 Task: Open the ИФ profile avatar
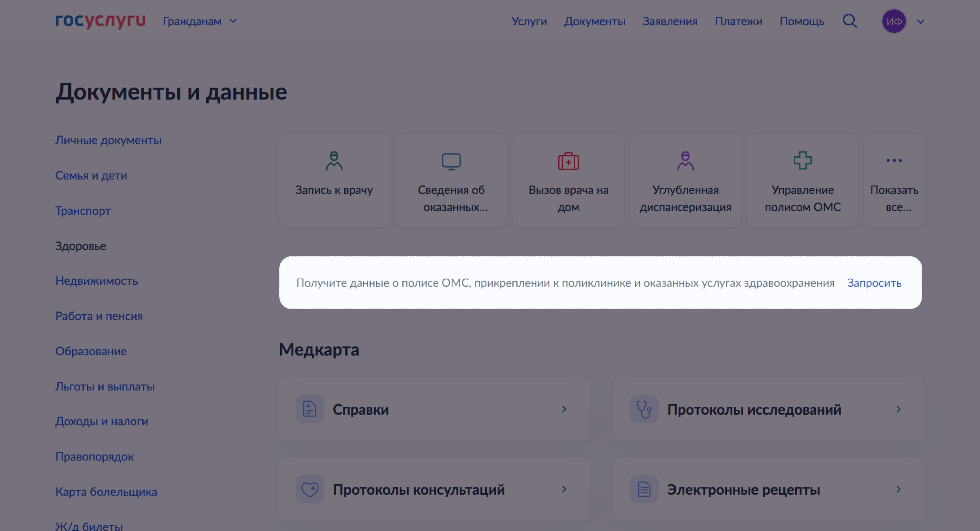(894, 21)
